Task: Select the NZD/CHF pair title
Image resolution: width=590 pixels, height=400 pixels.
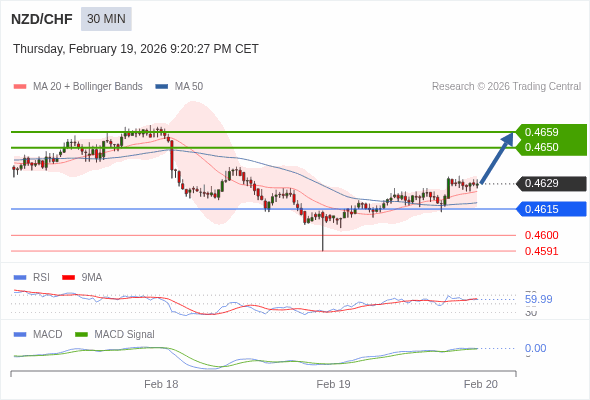Action: (x=42, y=19)
